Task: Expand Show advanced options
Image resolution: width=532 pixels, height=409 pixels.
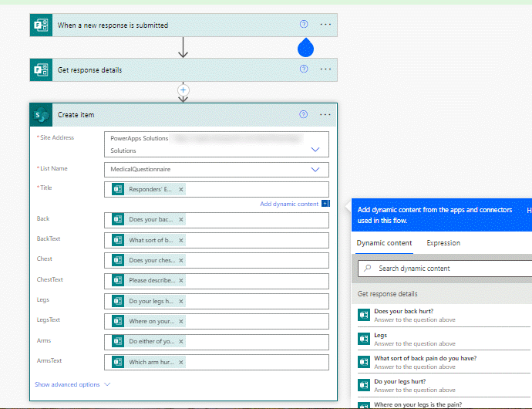Action: [x=72, y=384]
